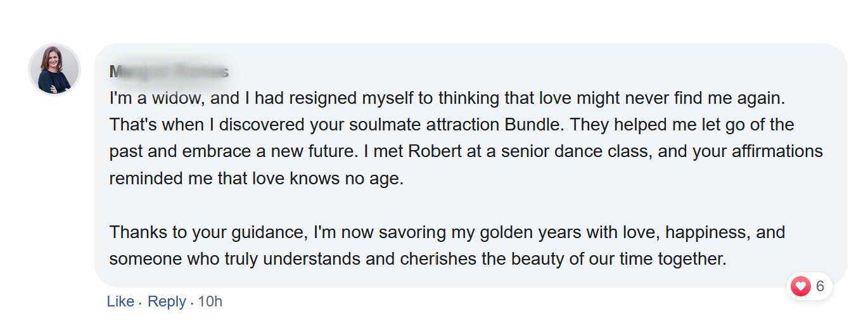Click the blurred commenter name
Image resolution: width=868 pixels, height=328 pixels.
point(169,72)
